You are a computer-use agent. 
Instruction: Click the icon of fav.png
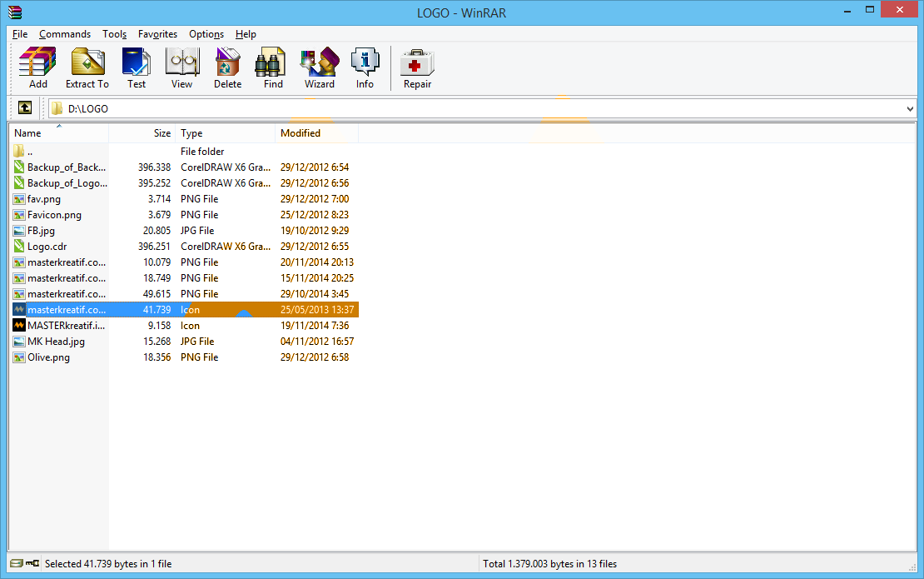pos(19,199)
